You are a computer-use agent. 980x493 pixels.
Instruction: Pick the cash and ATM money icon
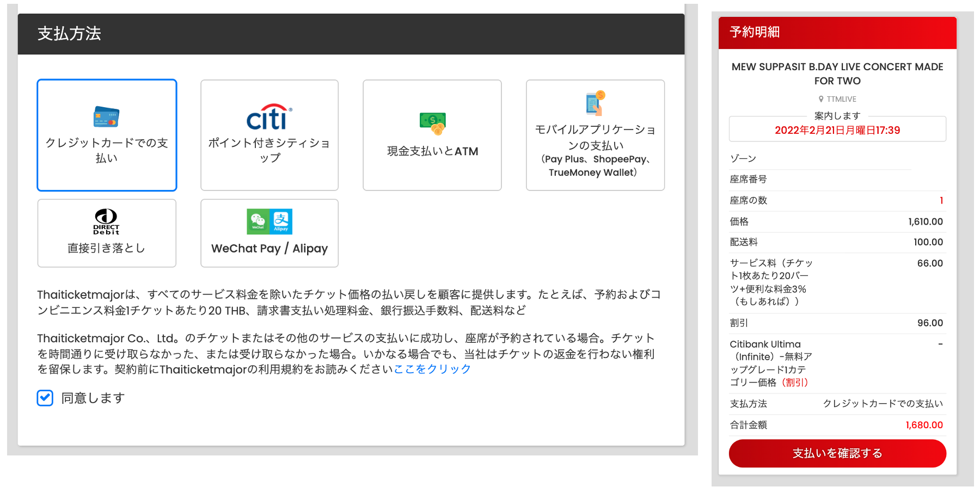tap(433, 124)
